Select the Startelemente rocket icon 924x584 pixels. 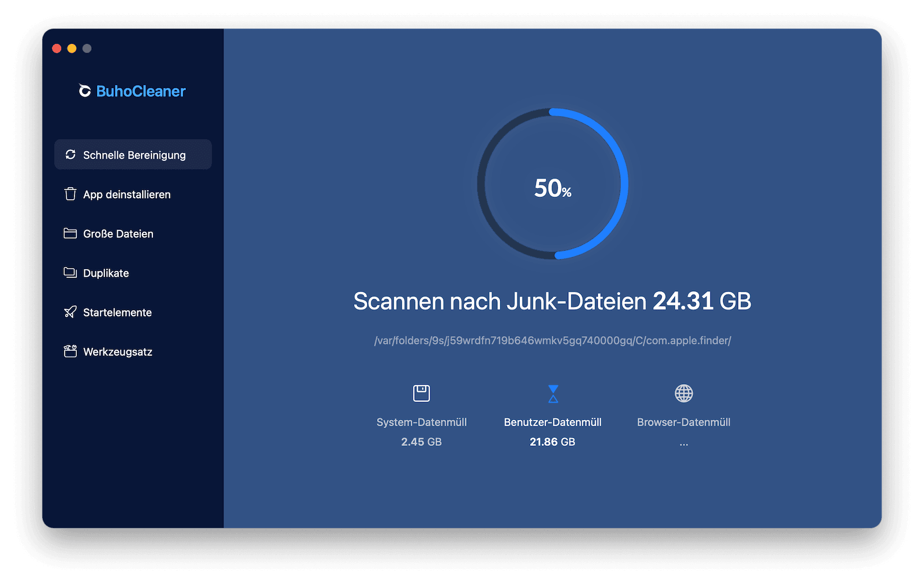pyautogui.click(x=69, y=313)
